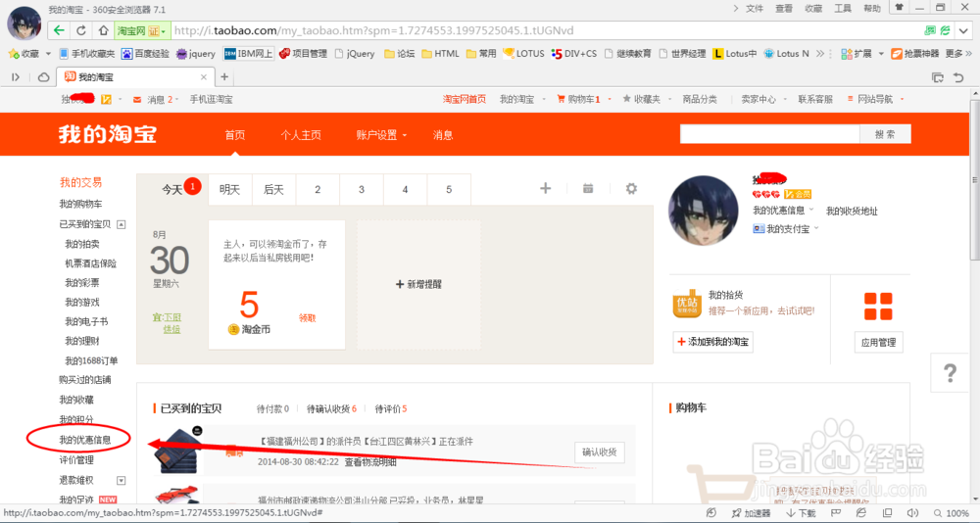Open the 淘宝网 证 certificate dropdown
This screenshot has height=523, width=980.
[x=142, y=30]
